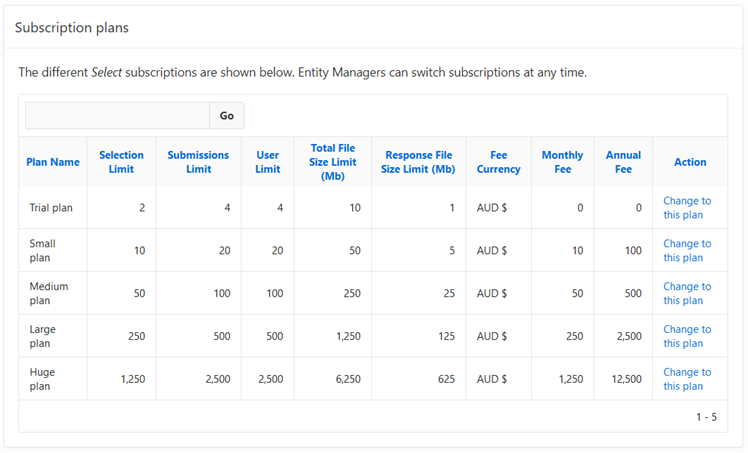This screenshot has width=748, height=453.
Task: Select the Trial plan name cell
Action: click(51, 208)
